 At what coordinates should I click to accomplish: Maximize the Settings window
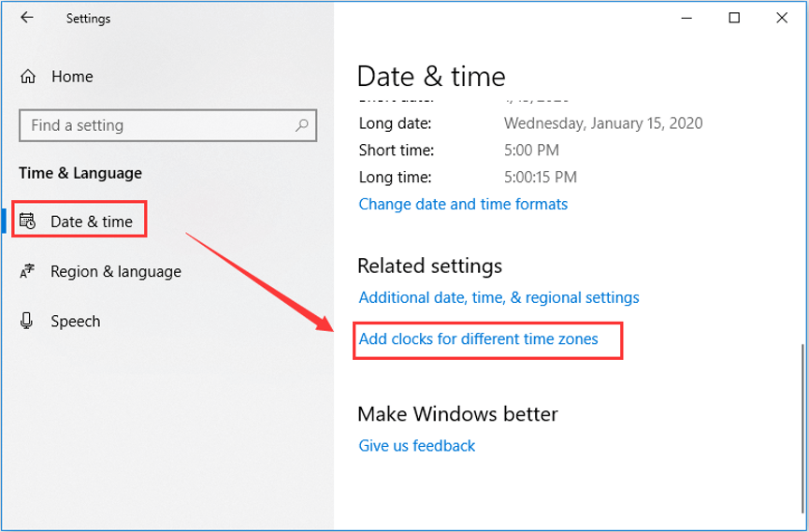[x=734, y=18]
